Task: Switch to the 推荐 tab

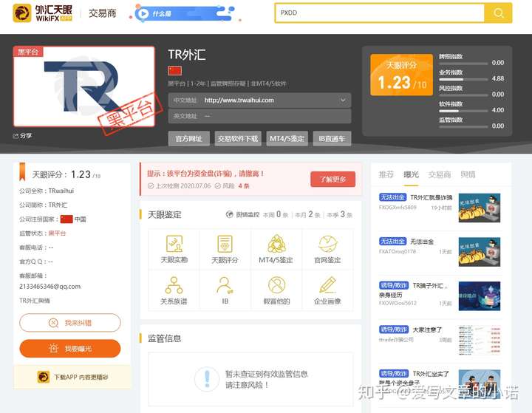Action: 386,174
